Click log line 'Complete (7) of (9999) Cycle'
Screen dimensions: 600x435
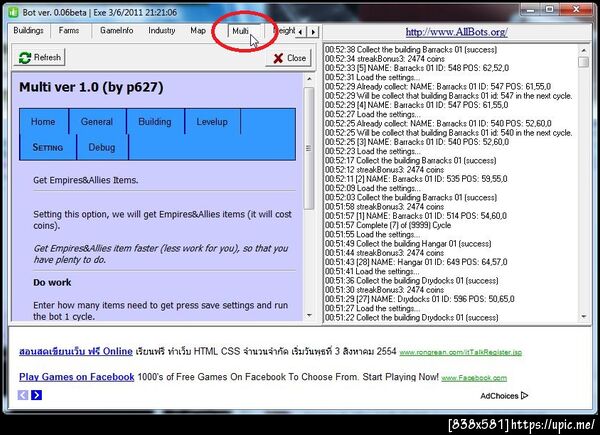pyautogui.click(x=388, y=225)
